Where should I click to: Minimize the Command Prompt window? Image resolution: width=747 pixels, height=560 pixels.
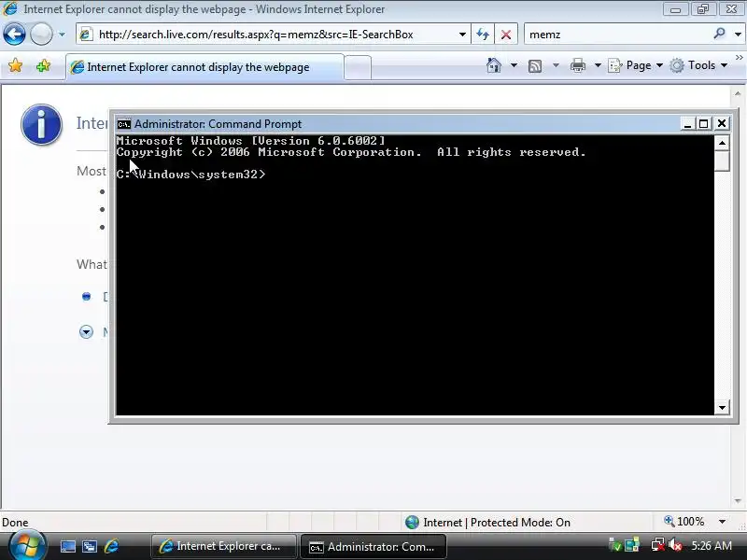687,124
